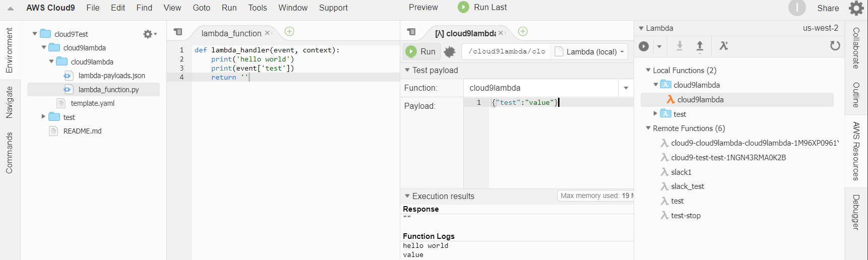Image resolution: width=868 pixels, height=260 pixels.
Task: Click the import download arrow icon
Action: (679, 46)
